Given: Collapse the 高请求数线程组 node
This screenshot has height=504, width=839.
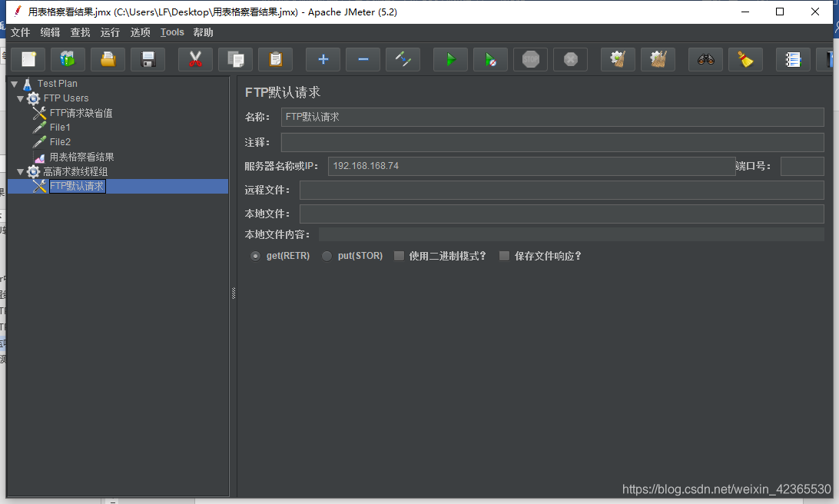Looking at the screenshot, I should [20, 171].
